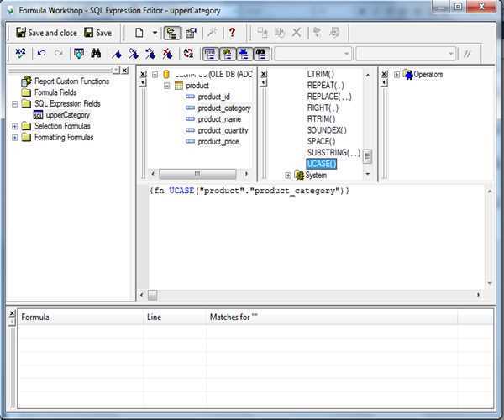Viewport: 504px width, 420px height.
Task: Expand the Selection Formulas folder
Action: 15,126
